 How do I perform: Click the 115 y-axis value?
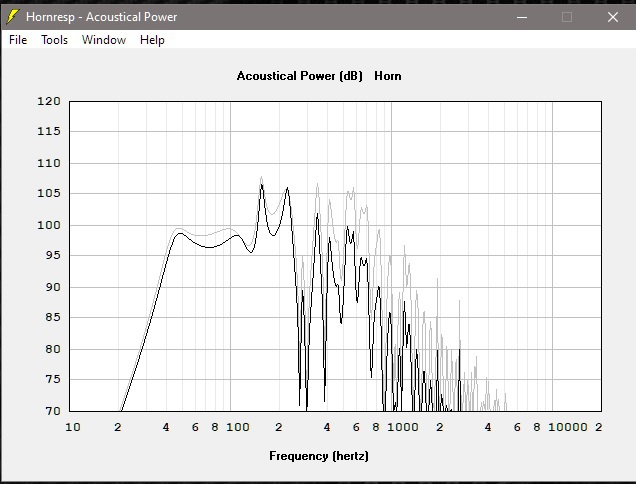pos(49,131)
